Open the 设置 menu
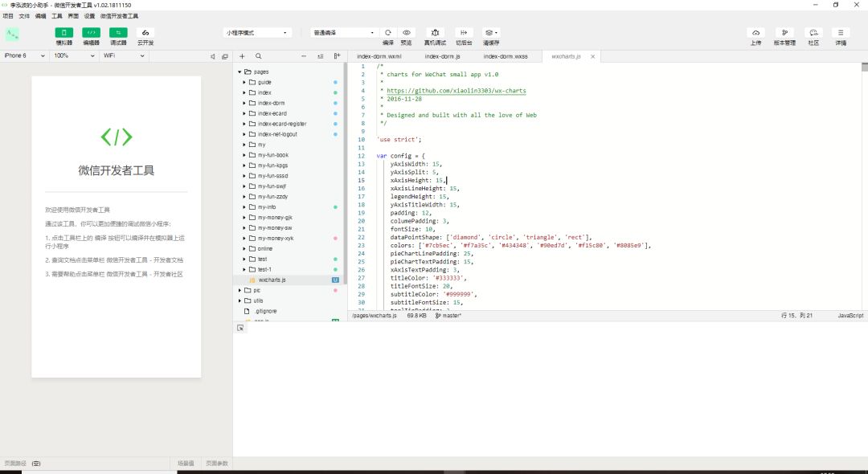This screenshot has width=868, height=474. coord(90,17)
